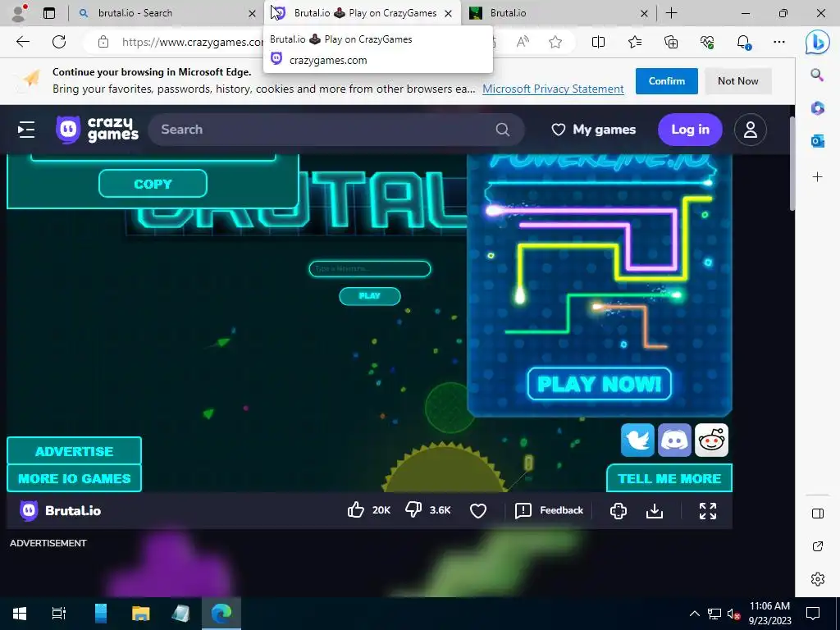Open the Feedback option
Viewport: 840px width, 630px height.
click(549, 510)
